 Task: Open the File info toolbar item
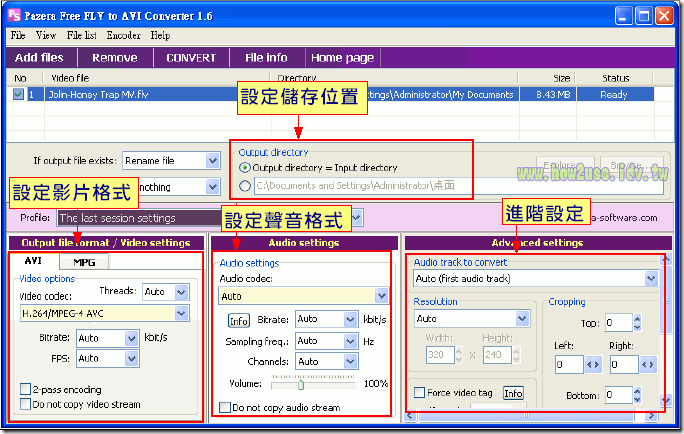(x=266, y=58)
